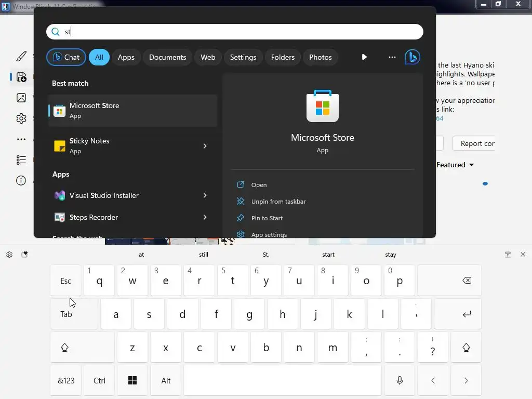Select the Apps filter tab

126,57
